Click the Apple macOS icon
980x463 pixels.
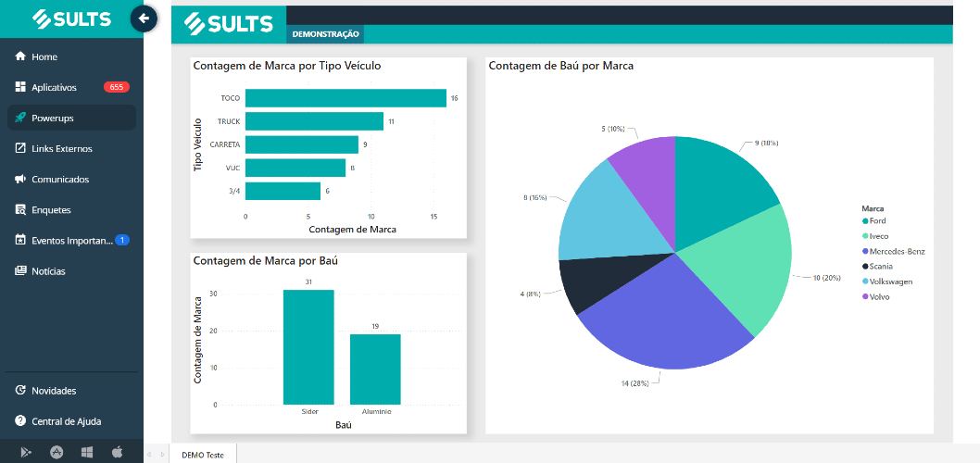click(117, 453)
